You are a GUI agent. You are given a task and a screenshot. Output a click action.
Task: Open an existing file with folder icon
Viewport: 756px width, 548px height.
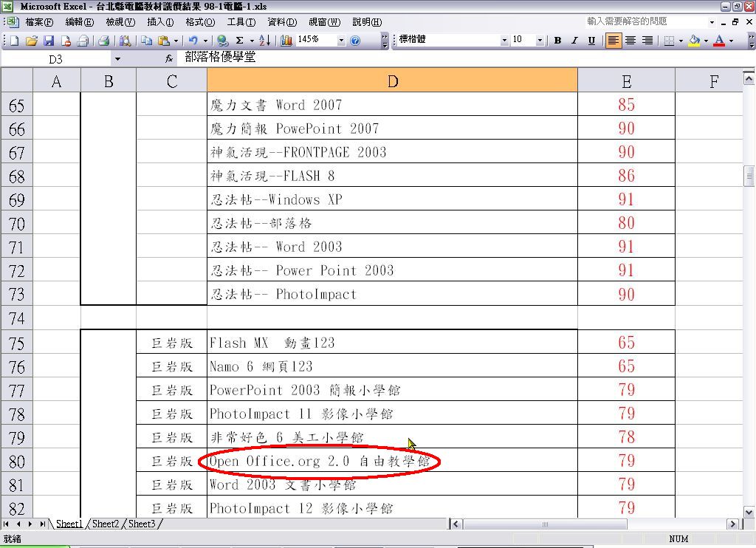point(31,41)
